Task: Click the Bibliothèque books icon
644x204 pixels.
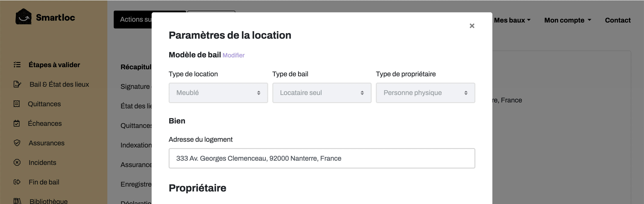Action: pos(17,201)
